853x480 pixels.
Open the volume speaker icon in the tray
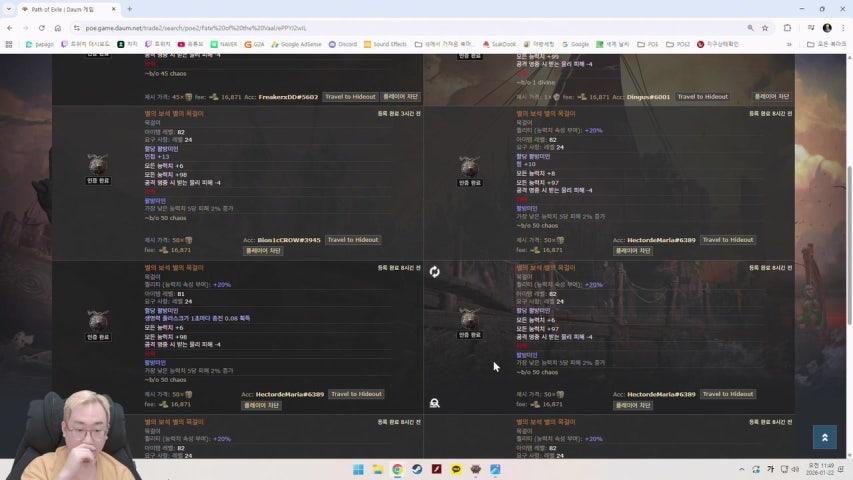[x=795, y=469]
